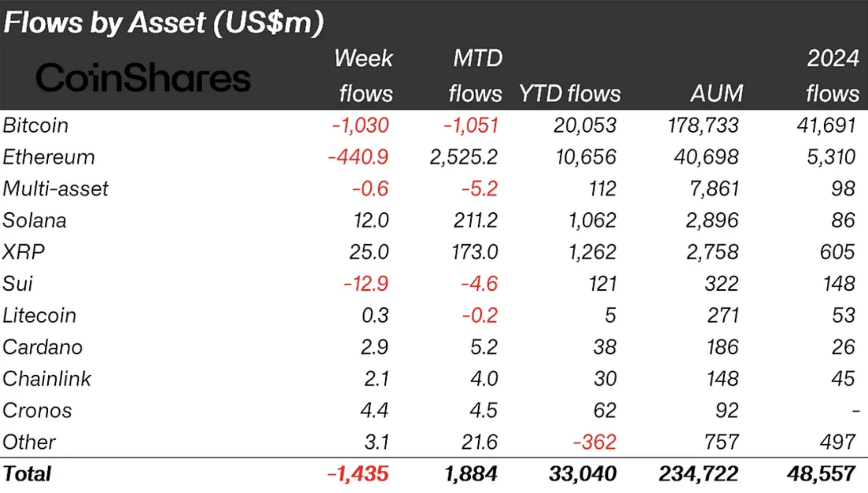Click the Total row label
Screen dimensions: 868x493
click(x=27, y=474)
